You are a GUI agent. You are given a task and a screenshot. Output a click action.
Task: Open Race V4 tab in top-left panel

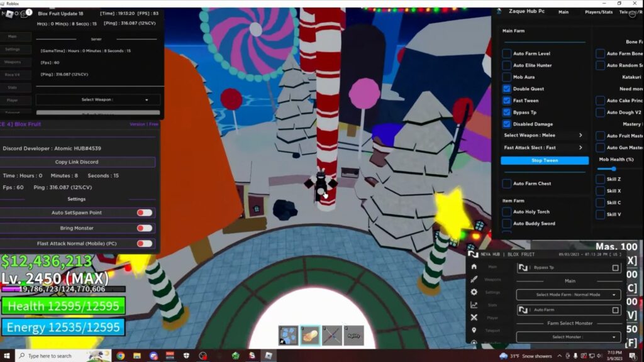16,75
